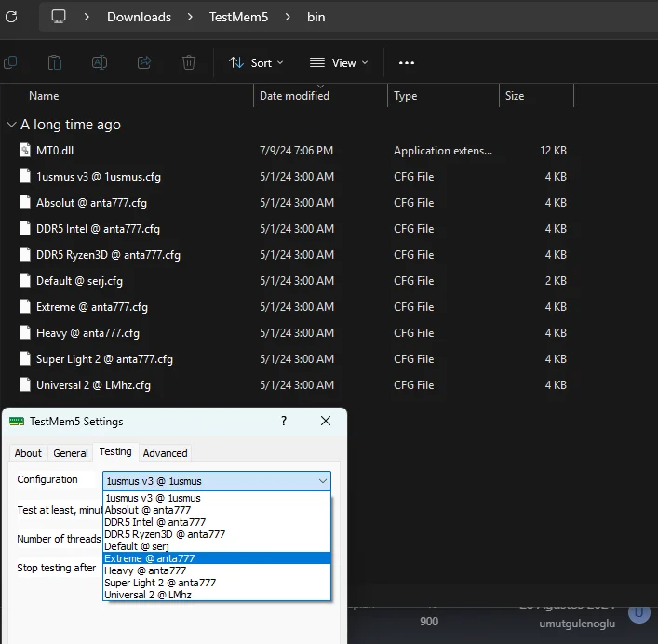The image size is (658, 644).
Task: Click the Paste icon in the toolbar
Action: tap(55, 62)
